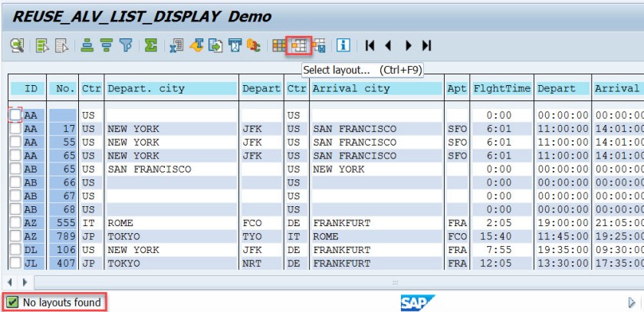The width and height of the screenshot is (644, 312).
Task: Click the Change layout grid icon
Action: (x=279, y=45)
